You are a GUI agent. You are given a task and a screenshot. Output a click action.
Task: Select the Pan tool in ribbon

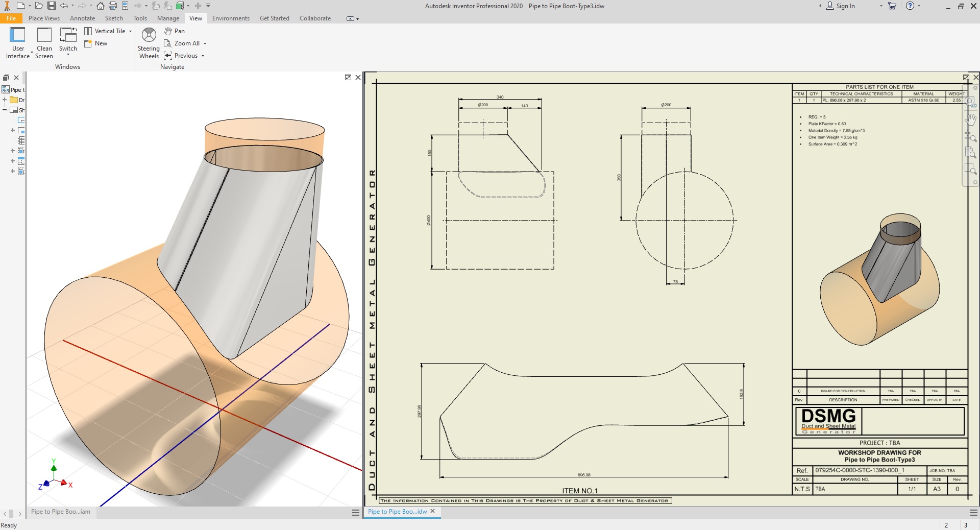(x=175, y=31)
